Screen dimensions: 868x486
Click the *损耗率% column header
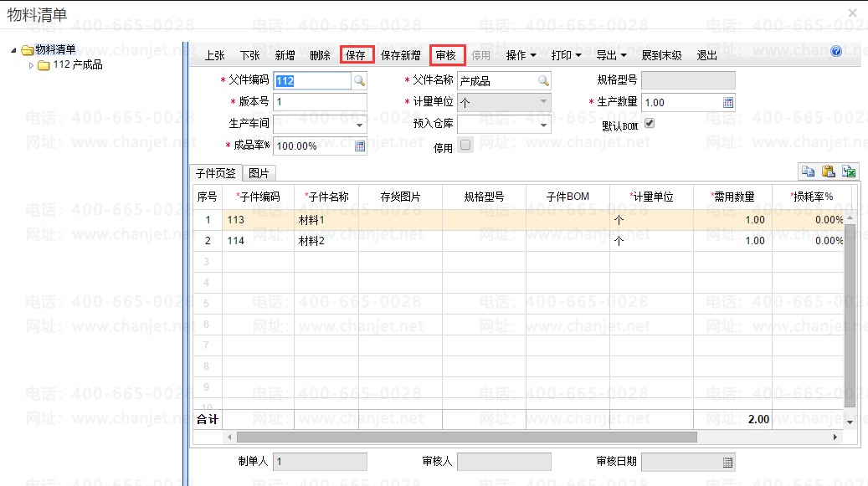click(812, 197)
